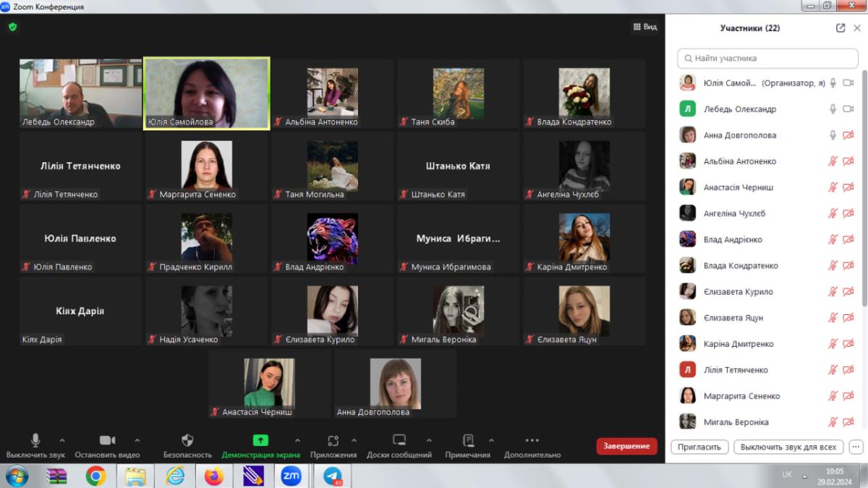Screen dimensions: 868x488
Task: Open more options next to mute all button
Action: pos(856,447)
